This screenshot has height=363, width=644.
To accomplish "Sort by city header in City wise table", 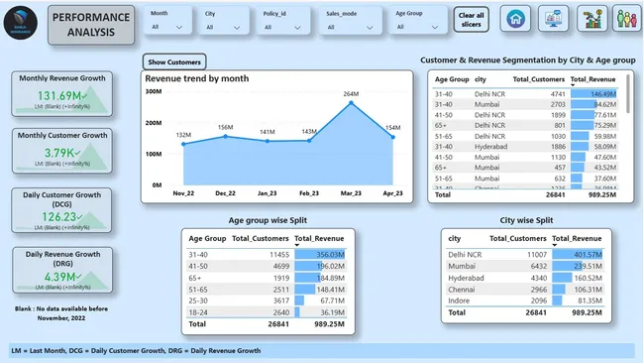I will click(x=454, y=238).
